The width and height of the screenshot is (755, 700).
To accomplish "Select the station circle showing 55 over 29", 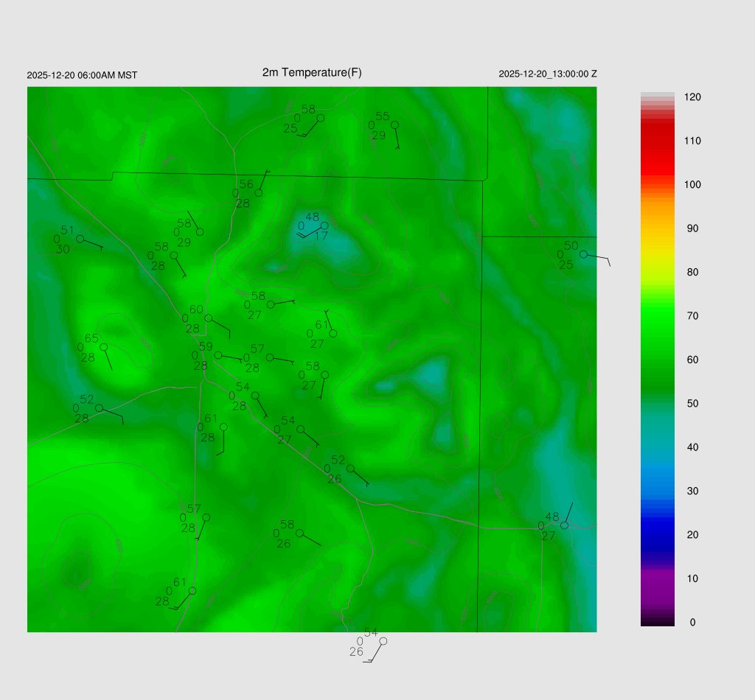I will pyautogui.click(x=394, y=125).
